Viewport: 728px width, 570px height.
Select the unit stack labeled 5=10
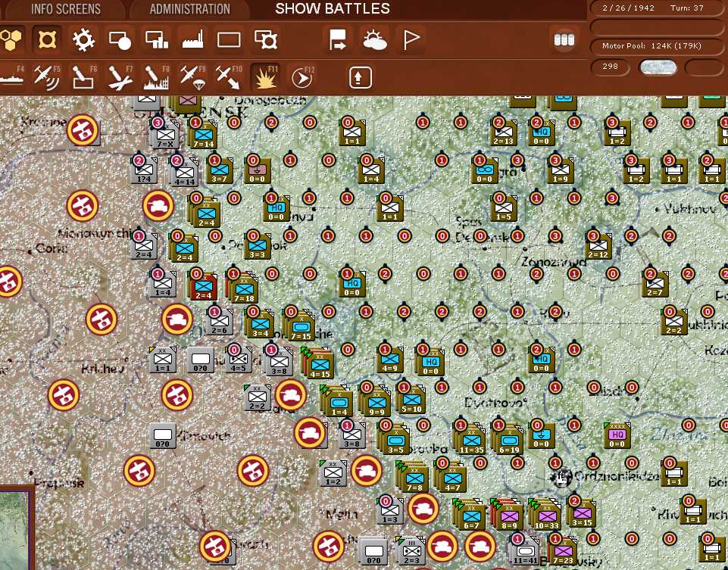tap(411, 400)
